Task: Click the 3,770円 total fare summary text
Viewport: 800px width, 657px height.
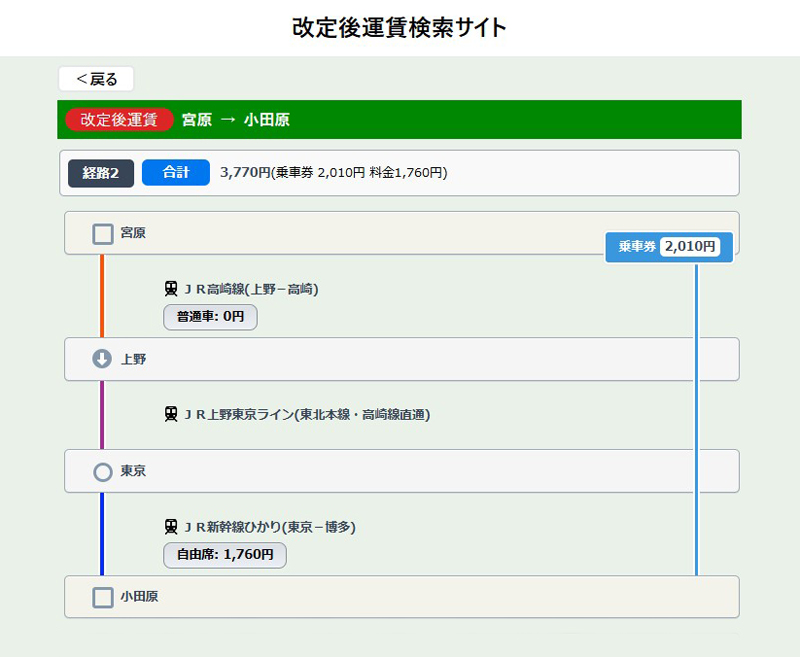Action: click(333, 173)
